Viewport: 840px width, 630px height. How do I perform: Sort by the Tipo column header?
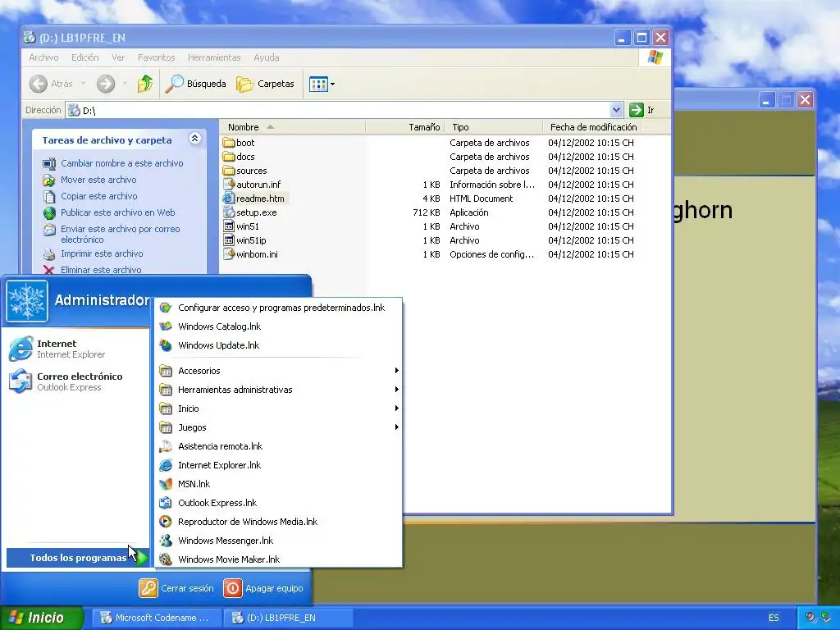click(493, 127)
